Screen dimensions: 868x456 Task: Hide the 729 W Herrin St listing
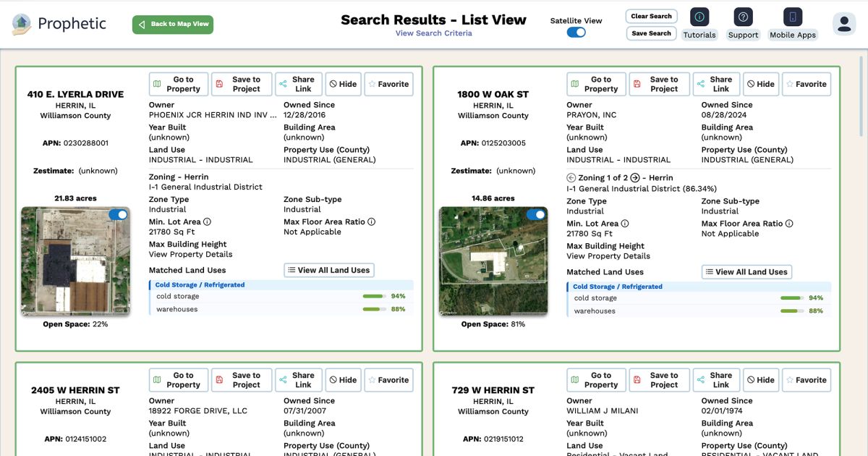[x=761, y=380]
